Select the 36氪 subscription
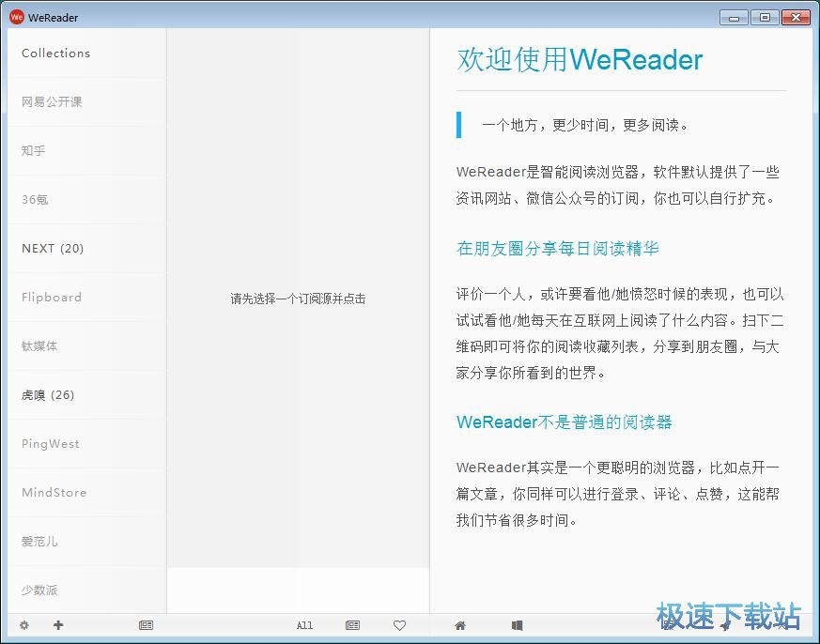820x644 pixels. click(x=86, y=199)
